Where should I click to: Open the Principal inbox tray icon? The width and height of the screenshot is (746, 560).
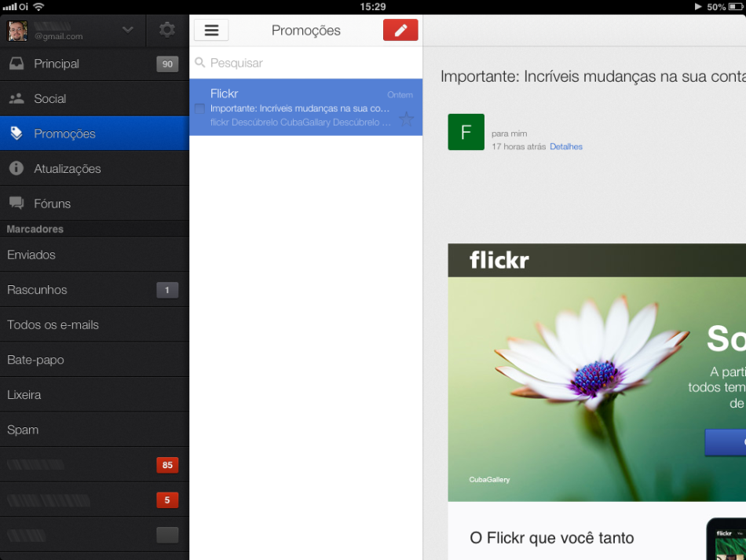click(16, 64)
